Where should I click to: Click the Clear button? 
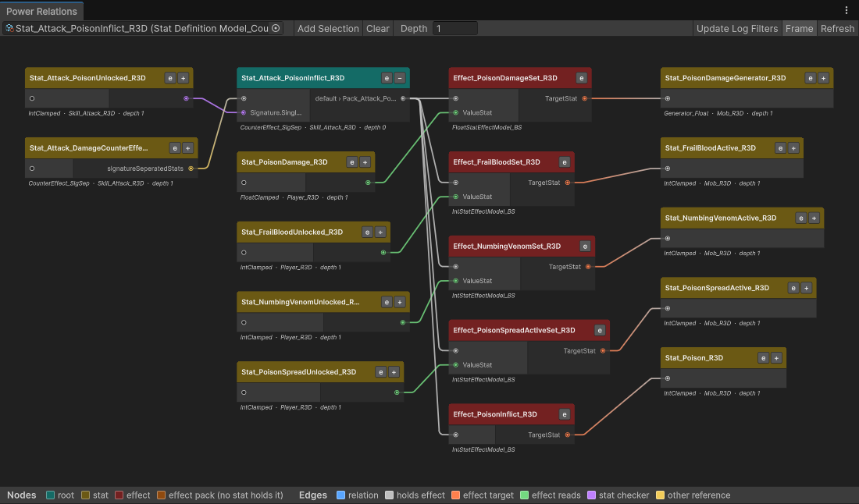378,28
